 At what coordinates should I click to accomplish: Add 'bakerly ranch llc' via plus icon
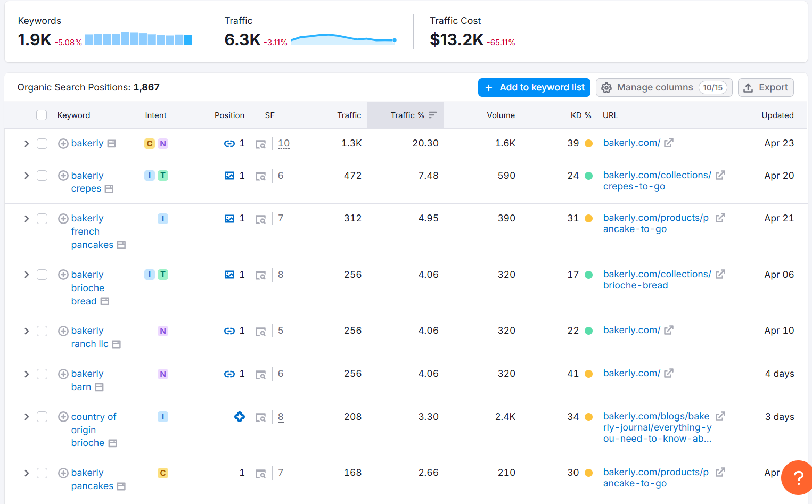(63, 331)
